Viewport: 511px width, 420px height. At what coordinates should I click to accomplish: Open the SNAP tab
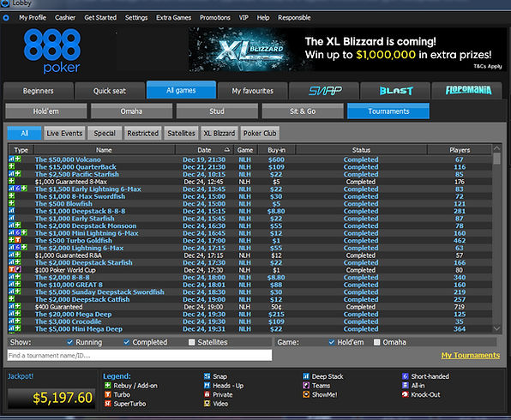point(325,91)
